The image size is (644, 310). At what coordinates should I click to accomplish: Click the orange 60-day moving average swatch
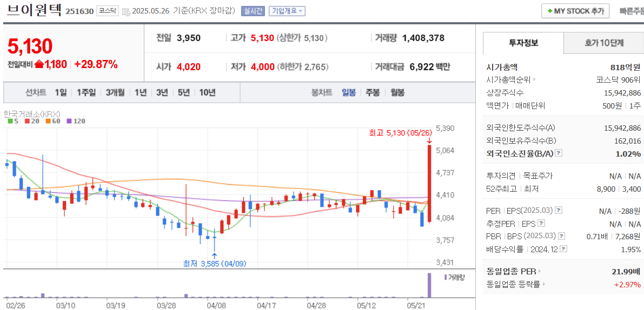pos(48,121)
